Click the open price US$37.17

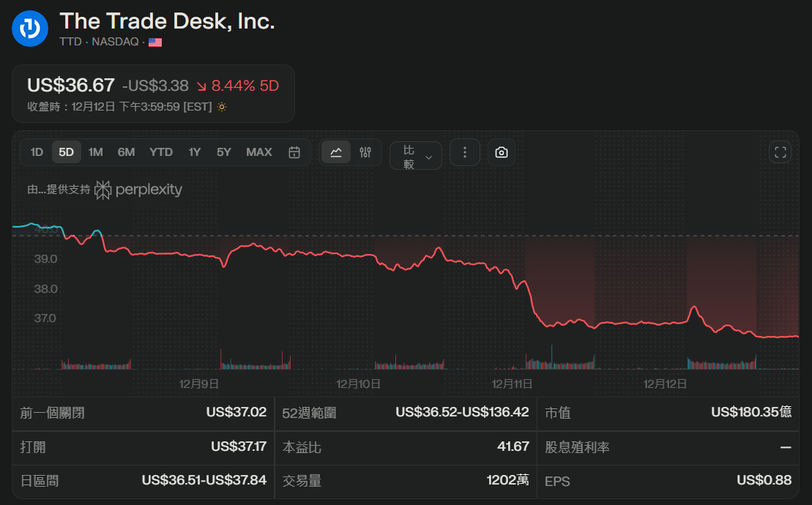pos(239,446)
